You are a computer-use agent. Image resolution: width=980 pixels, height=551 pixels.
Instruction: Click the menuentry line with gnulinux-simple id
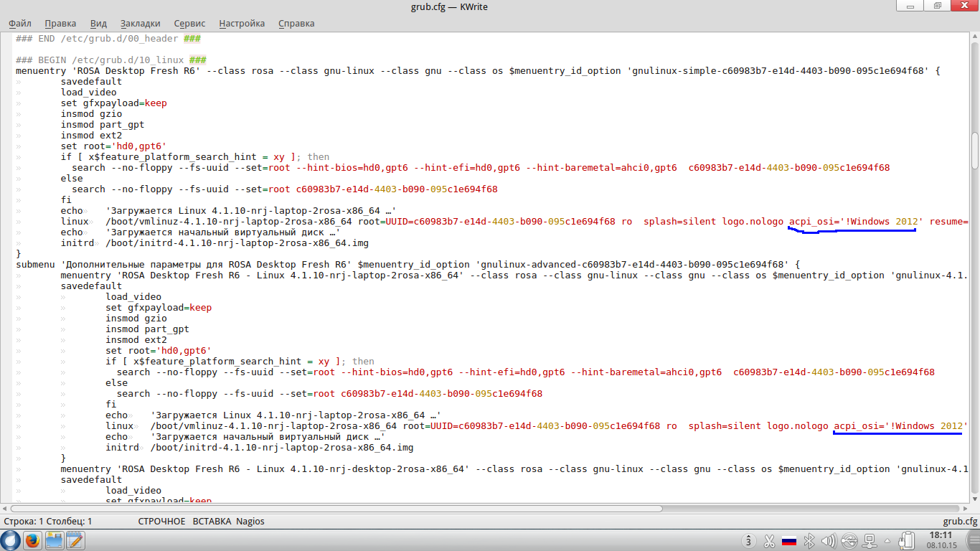[x=478, y=71]
